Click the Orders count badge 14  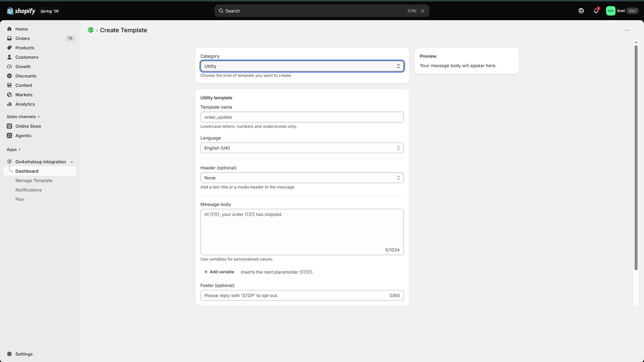pos(70,38)
